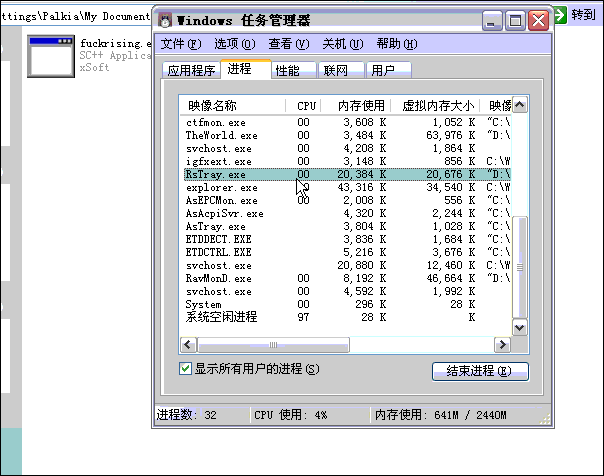Sort by 映像名称 column header
Viewport: 604px width, 476px height.
coord(233,105)
